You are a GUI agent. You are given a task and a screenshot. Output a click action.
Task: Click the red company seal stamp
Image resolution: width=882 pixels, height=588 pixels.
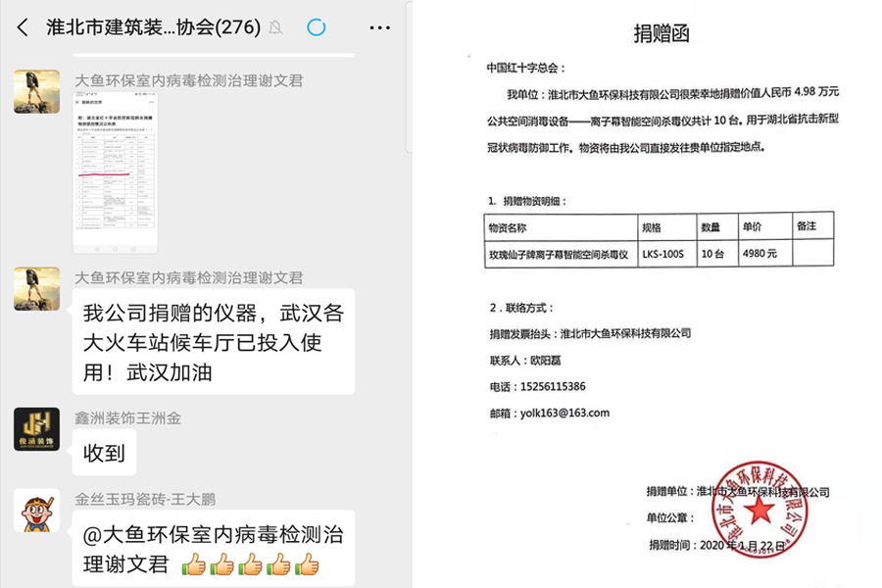(759, 510)
